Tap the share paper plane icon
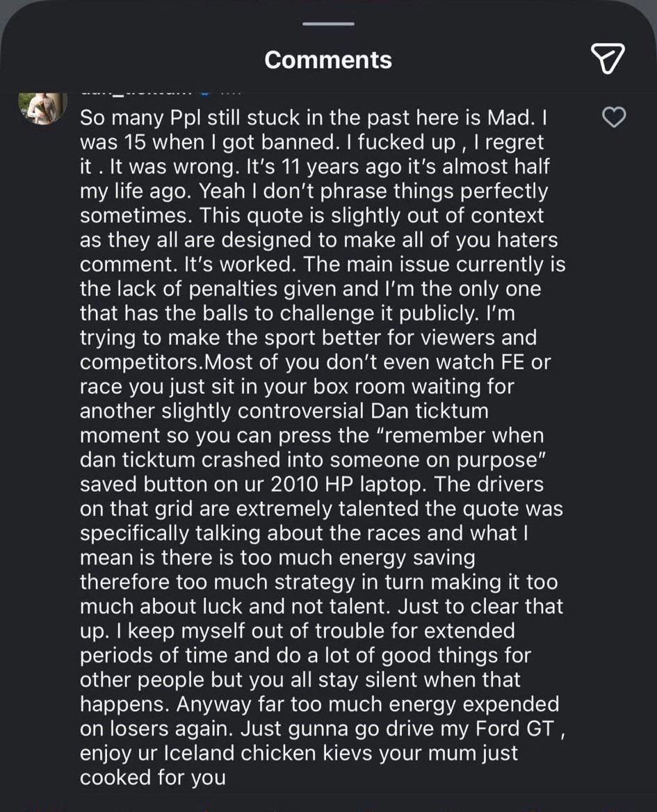 607,58
